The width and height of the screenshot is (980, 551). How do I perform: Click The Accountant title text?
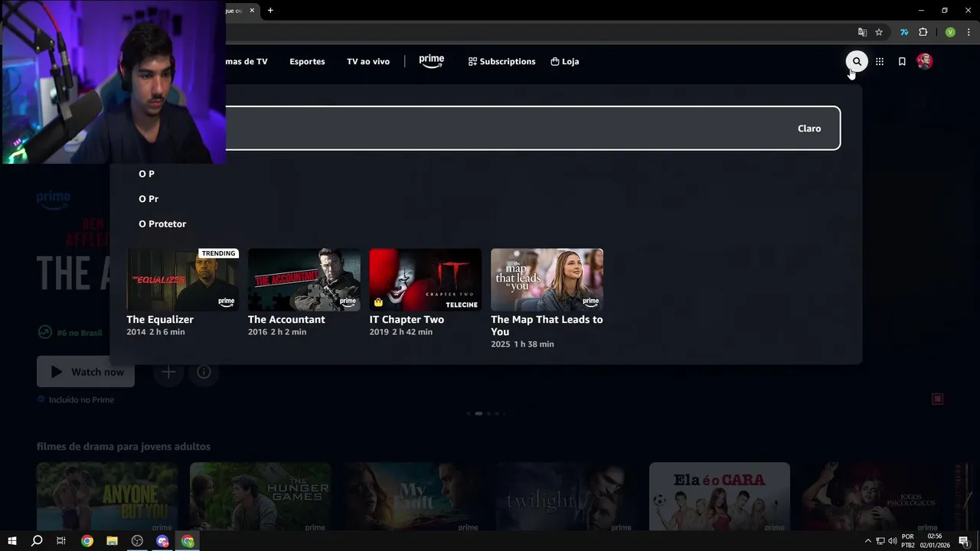286,319
